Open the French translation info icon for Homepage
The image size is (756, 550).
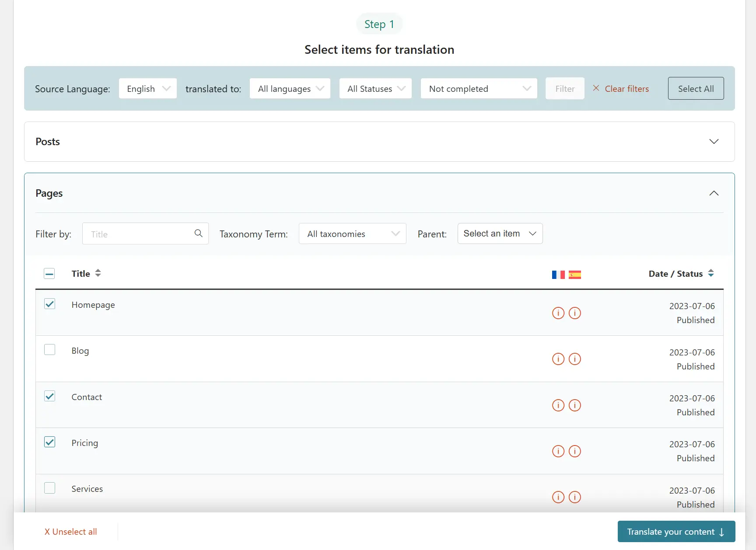(558, 313)
